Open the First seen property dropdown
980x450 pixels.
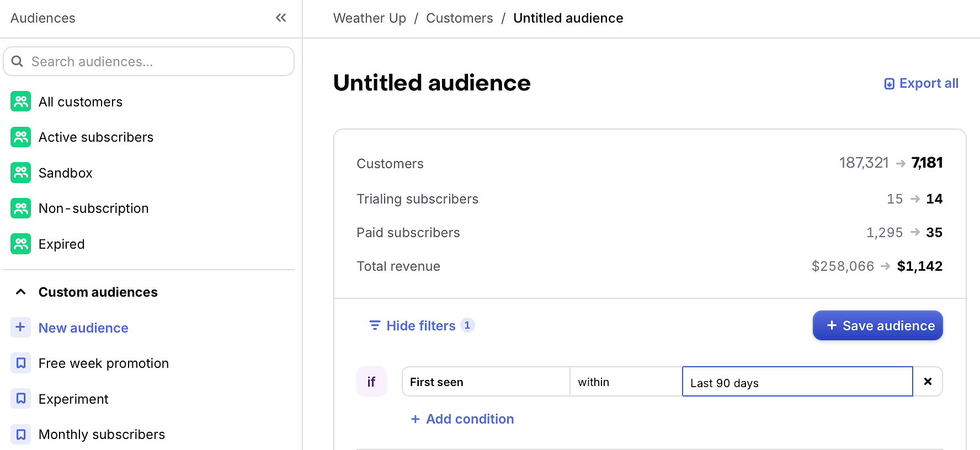point(486,382)
